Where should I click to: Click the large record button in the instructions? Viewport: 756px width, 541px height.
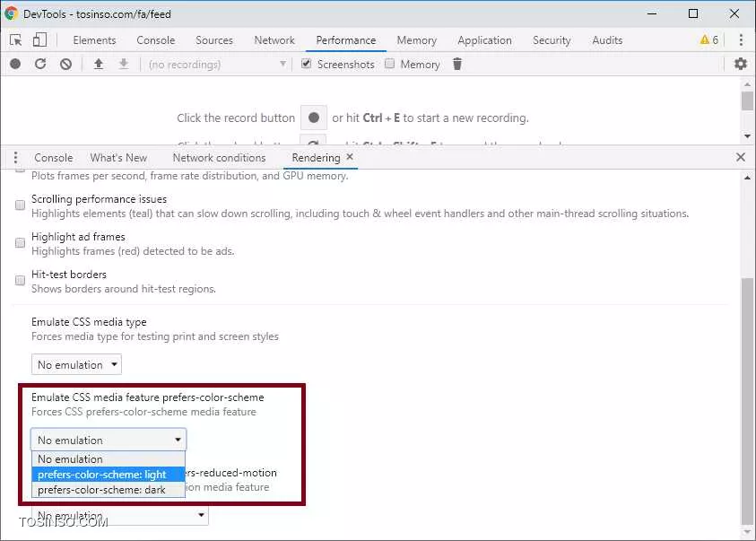click(x=313, y=118)
